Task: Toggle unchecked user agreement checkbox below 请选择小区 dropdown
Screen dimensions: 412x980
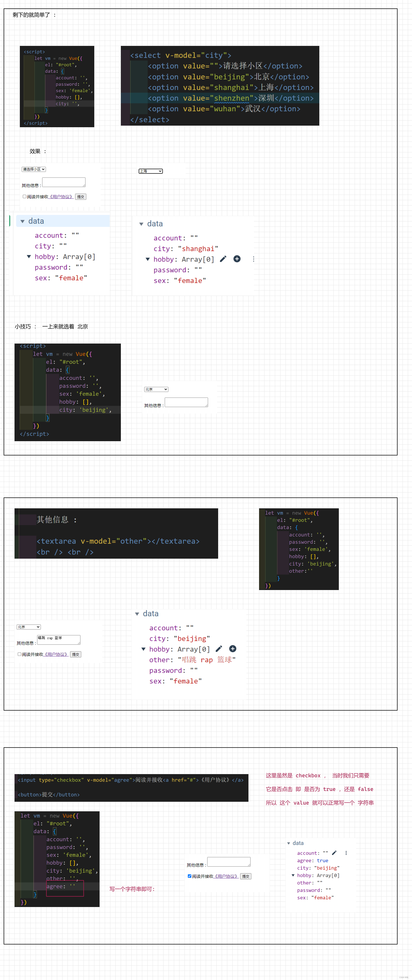Action: point(24,197)
